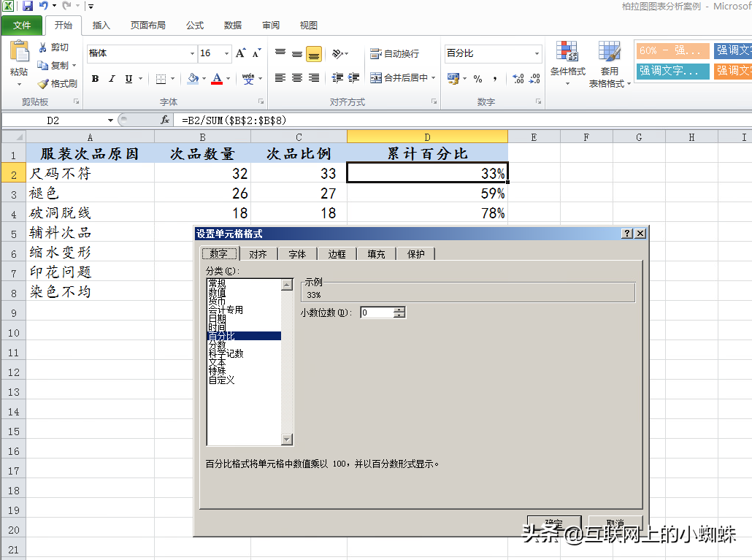Switch to the 页面布局 ribbon tab
Viewport: 752px width, 560px height.
pyautogui.click(x=147, y=26)
